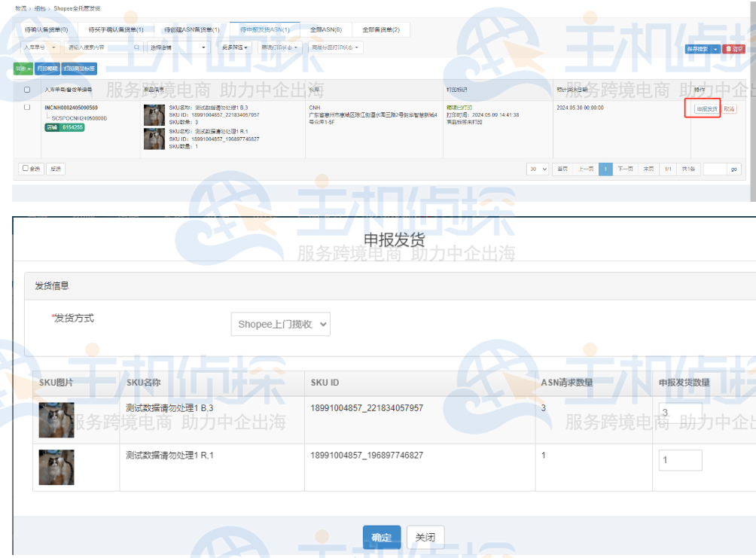756x558 pixels.
Task: Click SKU ID 18991004857_196897746827 in dialog
Action: 367,456
